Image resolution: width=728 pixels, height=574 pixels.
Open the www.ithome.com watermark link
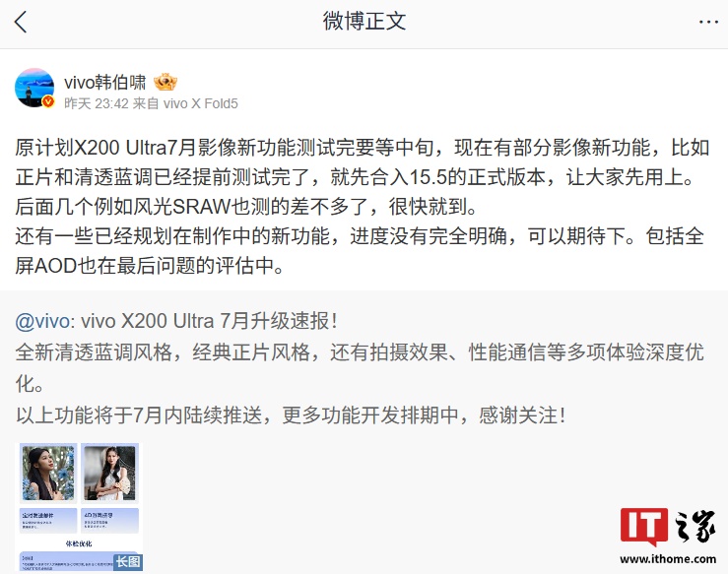668,558
